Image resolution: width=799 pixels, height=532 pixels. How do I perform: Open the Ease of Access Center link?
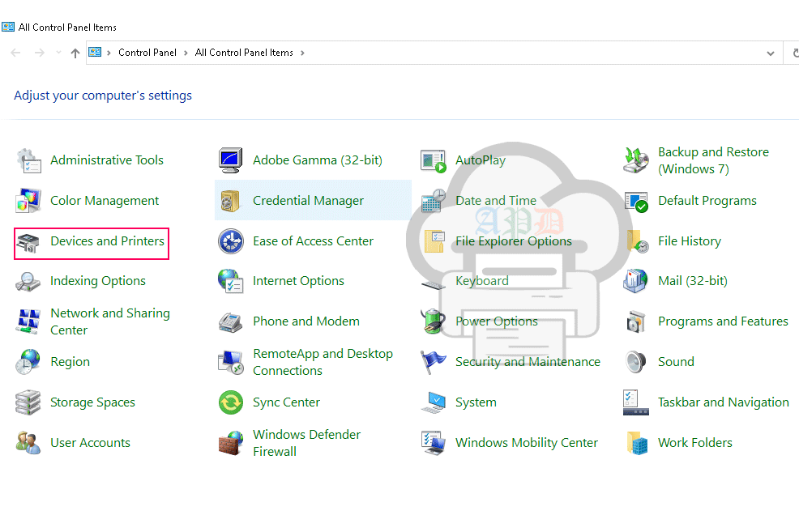click(x=314, y=241)
